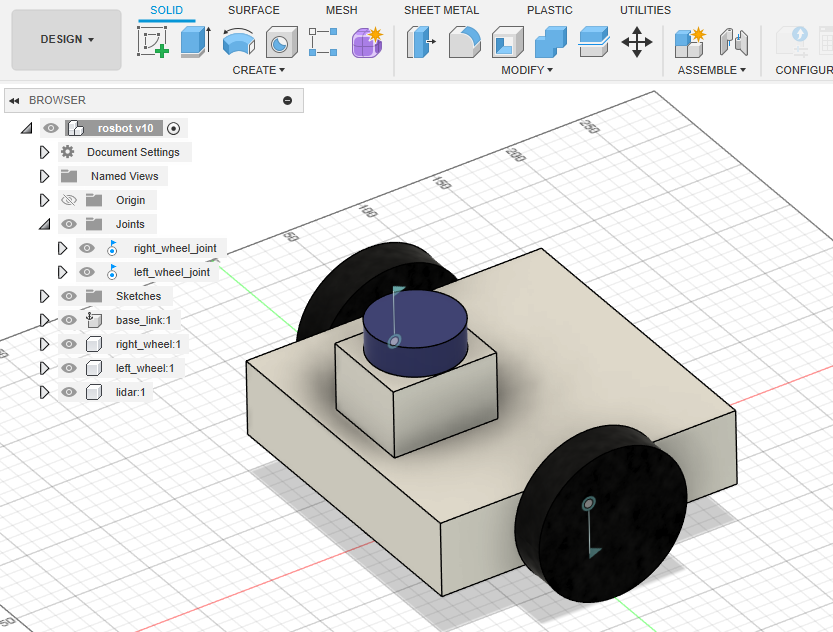Select the Fillet tool
Image resolution: width=833 pixels, height=632 pixels.
click(464, 42)
